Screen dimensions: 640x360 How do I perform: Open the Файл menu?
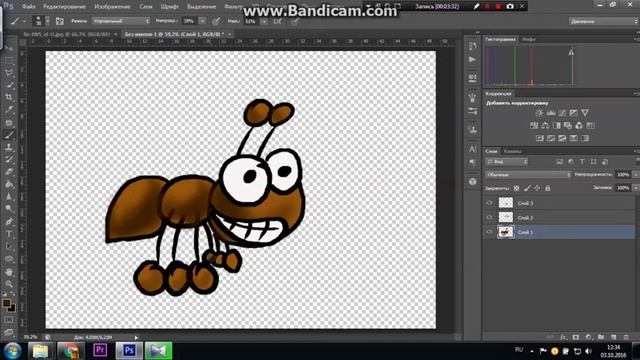click(x=29, y=7)
